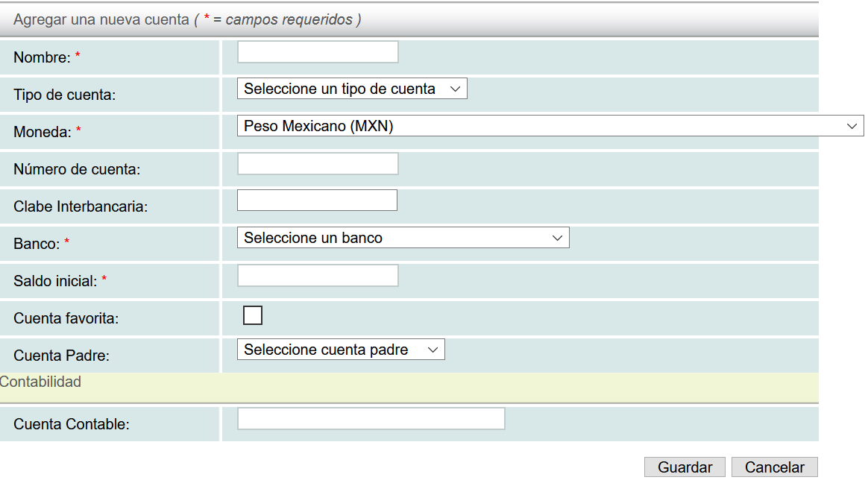
Task: Click the Nombre text input field
Action: click(318, 52)
